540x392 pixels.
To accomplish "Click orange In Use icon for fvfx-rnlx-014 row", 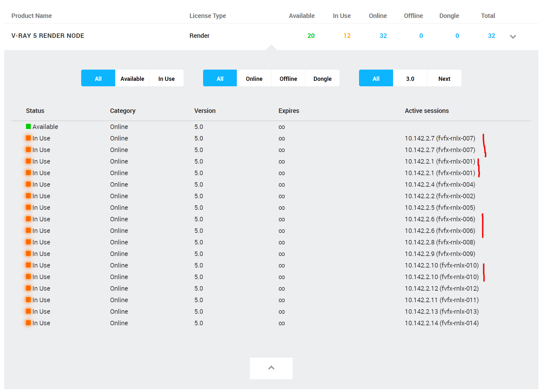I will pos(28,323).
